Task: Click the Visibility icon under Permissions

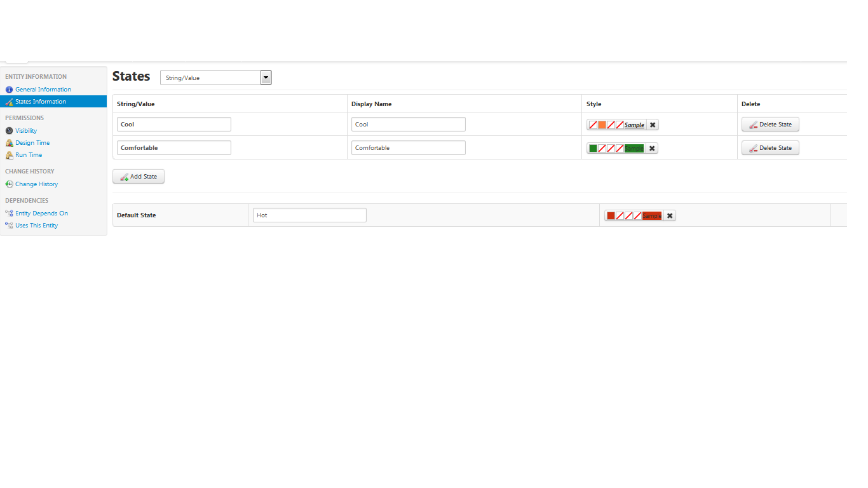Action: pyautogui.click(x=9, y=131)
